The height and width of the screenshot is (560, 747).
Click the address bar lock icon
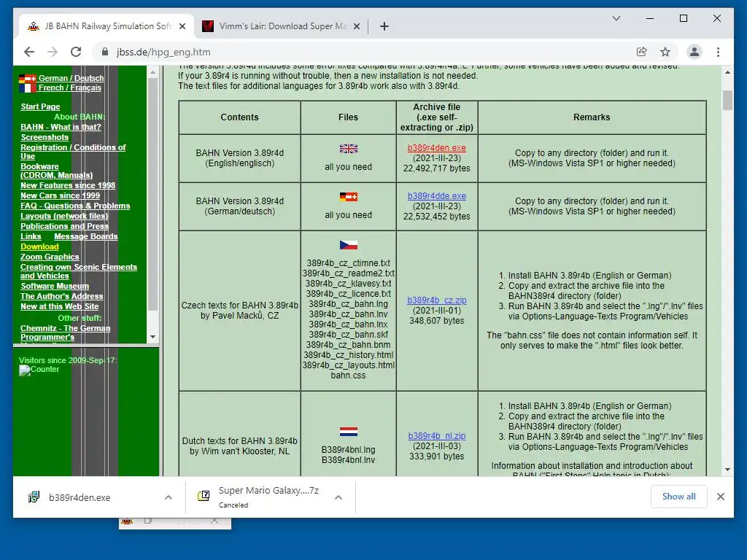click(x=105, y=52)
